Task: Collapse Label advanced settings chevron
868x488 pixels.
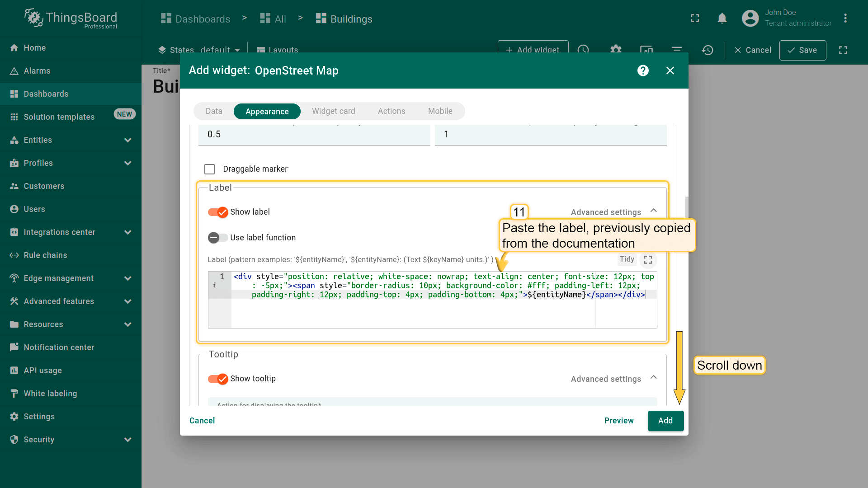Action: point(653,211)
